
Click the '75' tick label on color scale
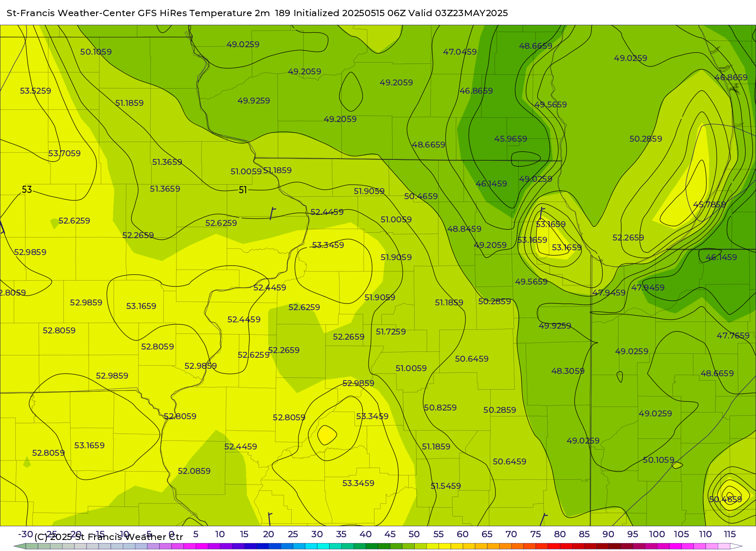pyautogui.click(x=535, y=534)
